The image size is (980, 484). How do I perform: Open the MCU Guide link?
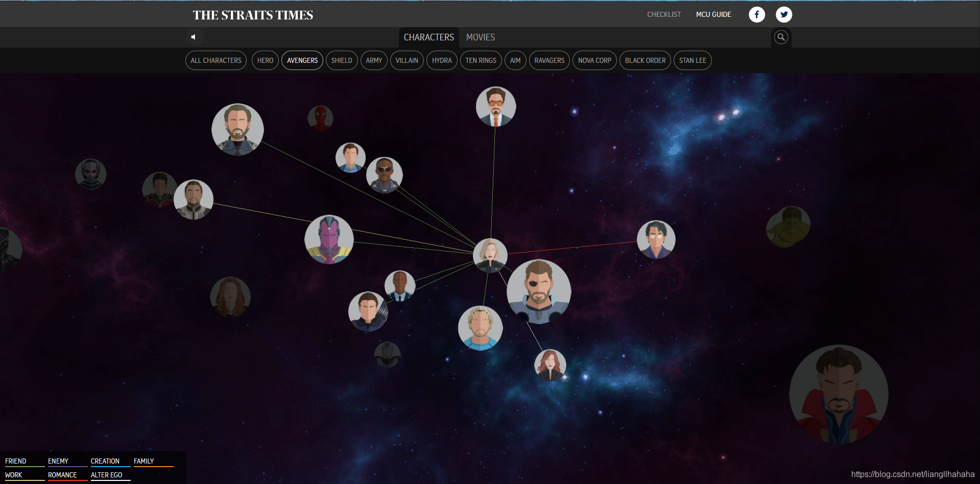coord(713,14)
